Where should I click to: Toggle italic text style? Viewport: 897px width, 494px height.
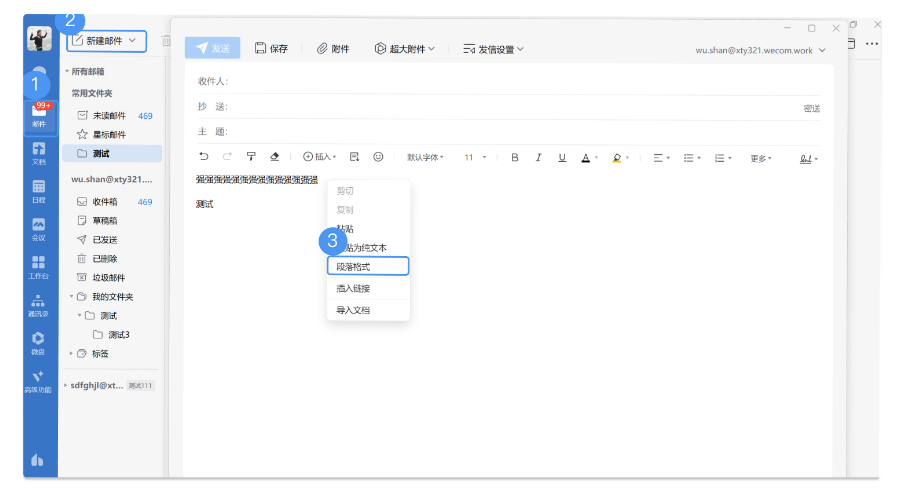pyautogui.click(x=538, y=157)
